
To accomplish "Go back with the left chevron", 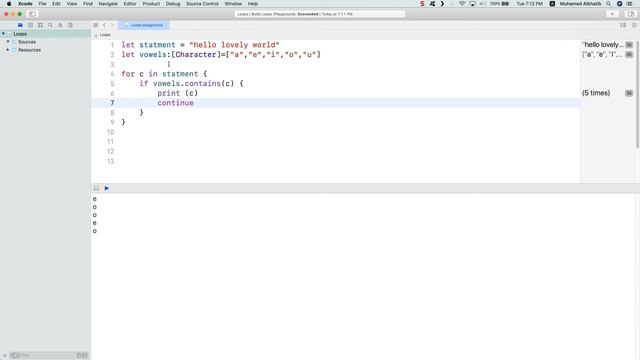I will pyautogui.click(x=104, y=25).
